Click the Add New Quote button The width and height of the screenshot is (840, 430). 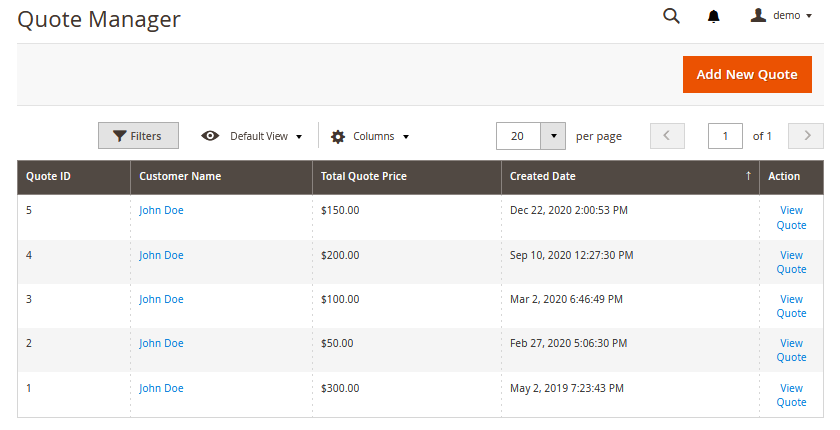746,75
